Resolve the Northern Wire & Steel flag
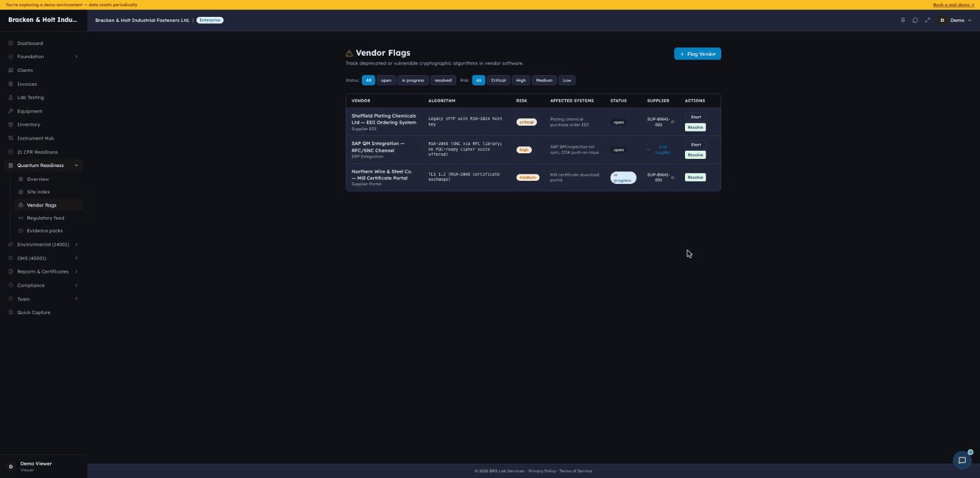 (x=695, y=177)
